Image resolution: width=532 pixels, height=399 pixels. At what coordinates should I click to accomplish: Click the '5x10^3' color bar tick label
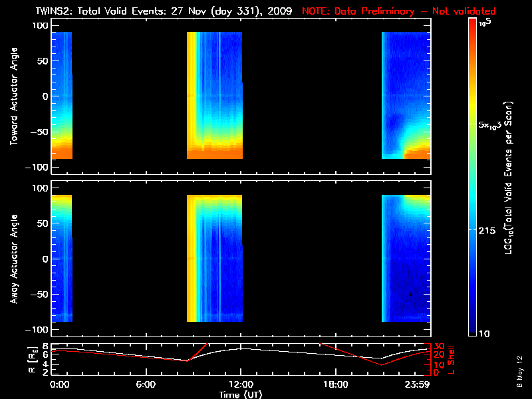[495, 126]
